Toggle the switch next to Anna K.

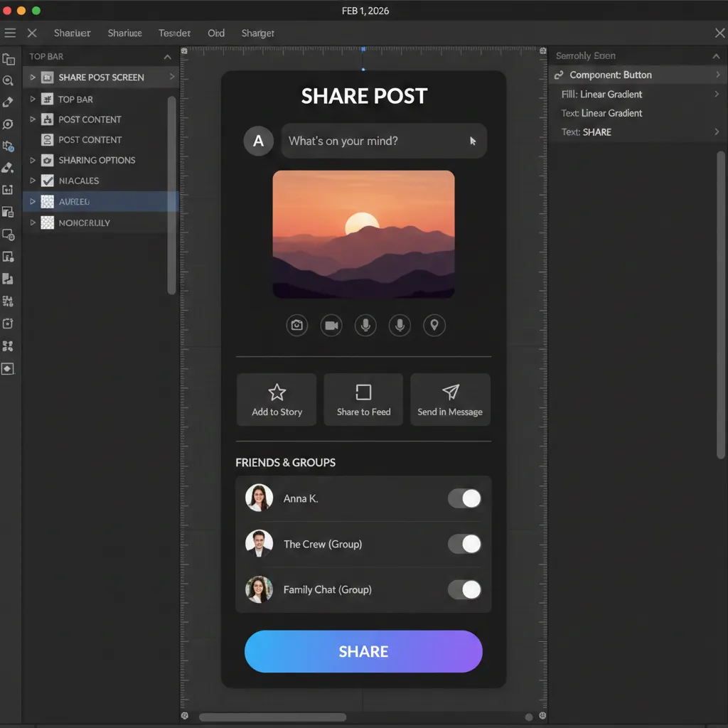pyautogui.click(x=464, y=498)
